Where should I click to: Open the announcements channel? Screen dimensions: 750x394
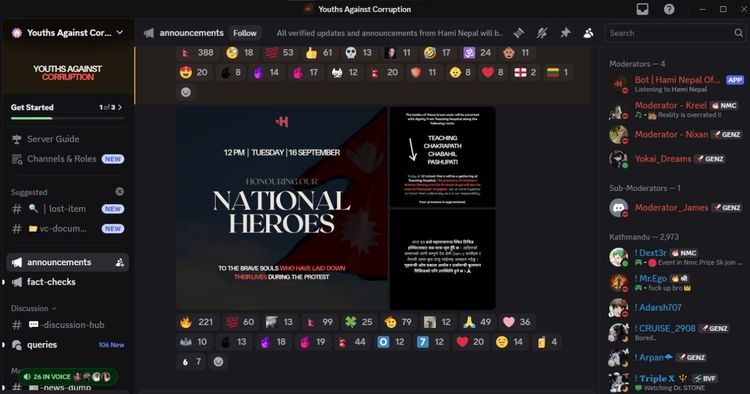pyautogui.click(x=67, y=262)
